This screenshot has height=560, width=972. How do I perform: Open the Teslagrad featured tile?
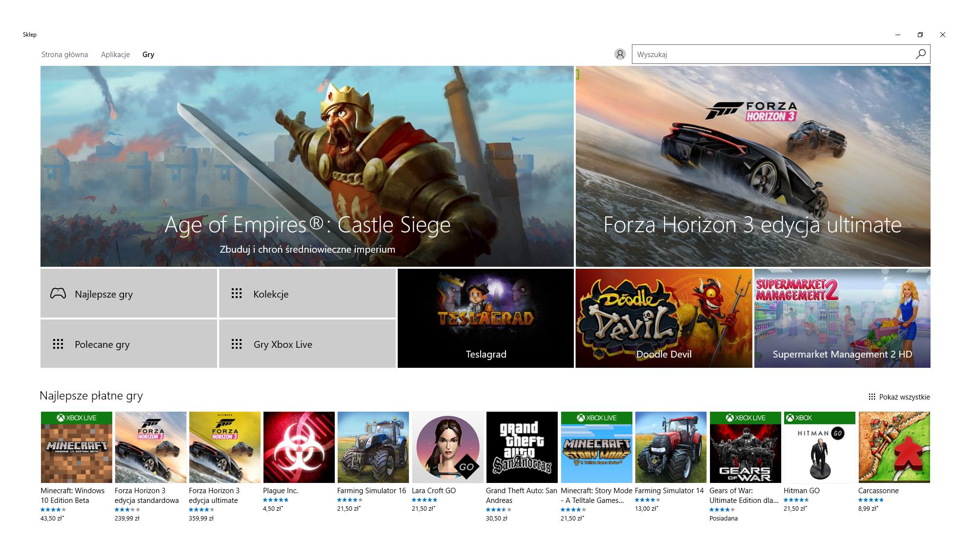point(486,319)
